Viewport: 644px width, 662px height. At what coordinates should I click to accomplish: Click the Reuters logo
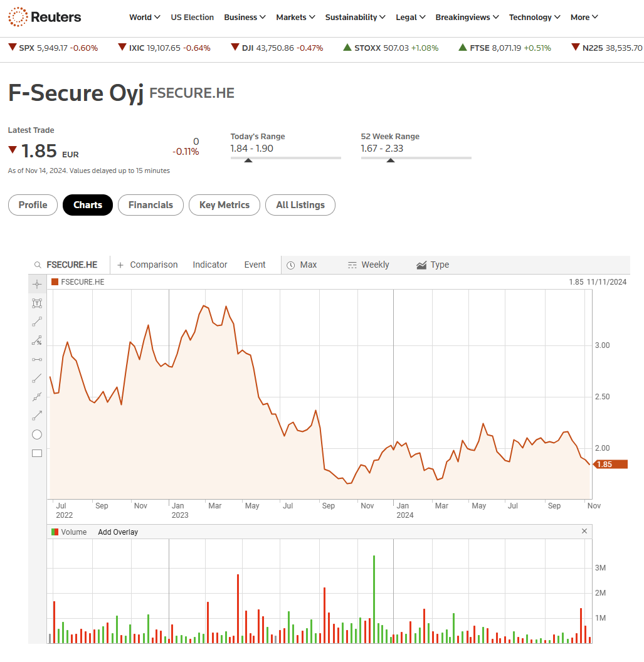point(45,17)
